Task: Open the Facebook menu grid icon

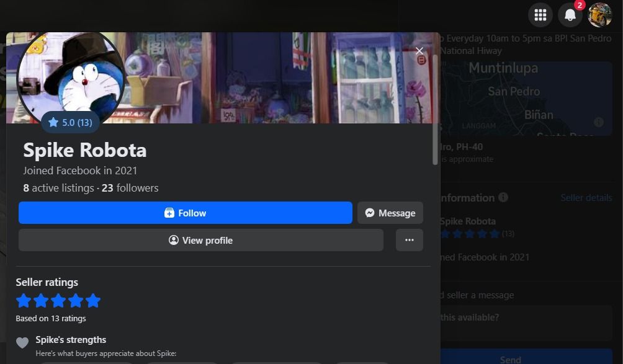Action: pos(540,15)
